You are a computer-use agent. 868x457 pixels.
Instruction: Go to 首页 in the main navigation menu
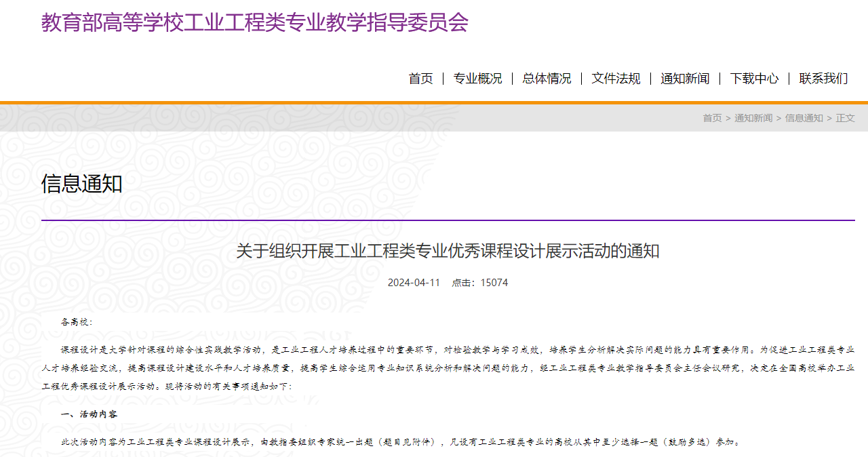click(x=420, y=79)
